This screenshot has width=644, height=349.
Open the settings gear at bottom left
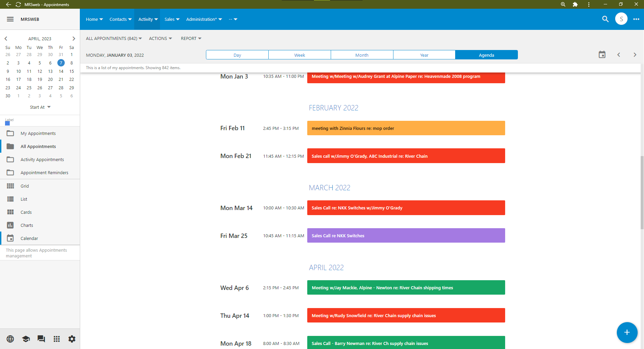pos(72,339)
